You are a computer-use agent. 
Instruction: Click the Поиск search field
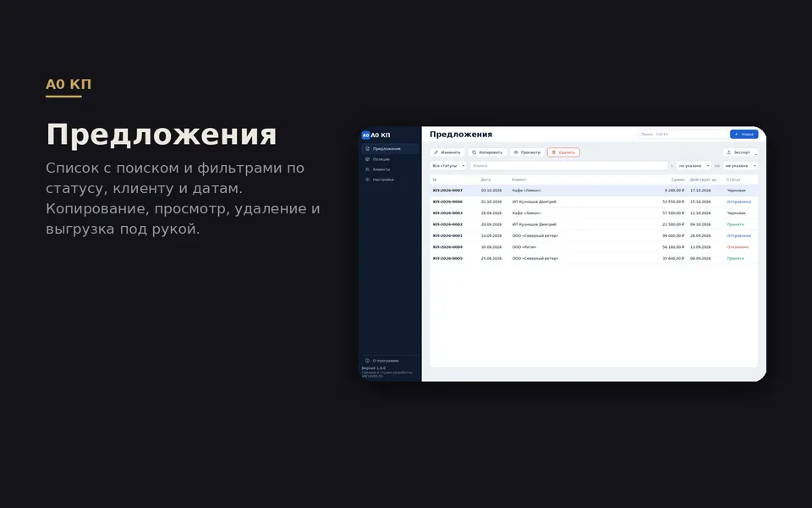coord(683,135)
